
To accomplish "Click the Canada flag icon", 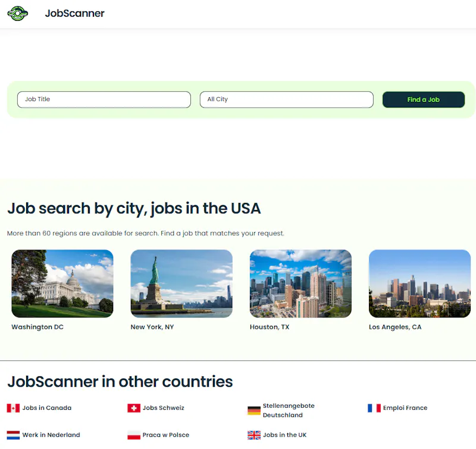I will point(13,408).
